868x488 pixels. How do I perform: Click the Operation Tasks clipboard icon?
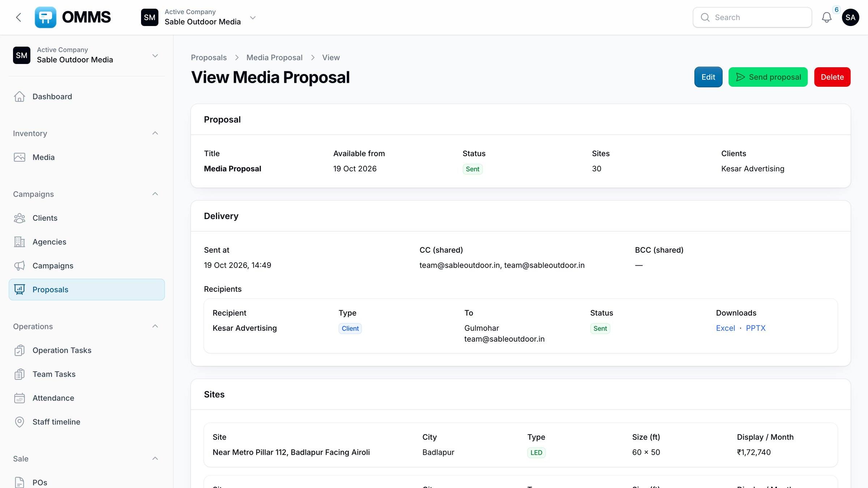tap(20, 350)
